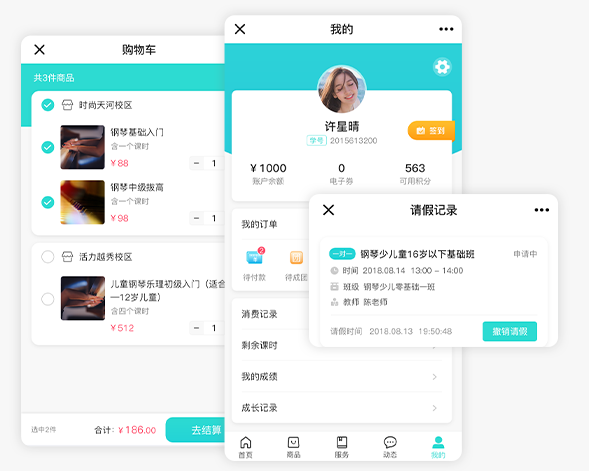Click the teacher icon beside 教师 陈老师
Screen dimensions: 589x471
(334, 302)
